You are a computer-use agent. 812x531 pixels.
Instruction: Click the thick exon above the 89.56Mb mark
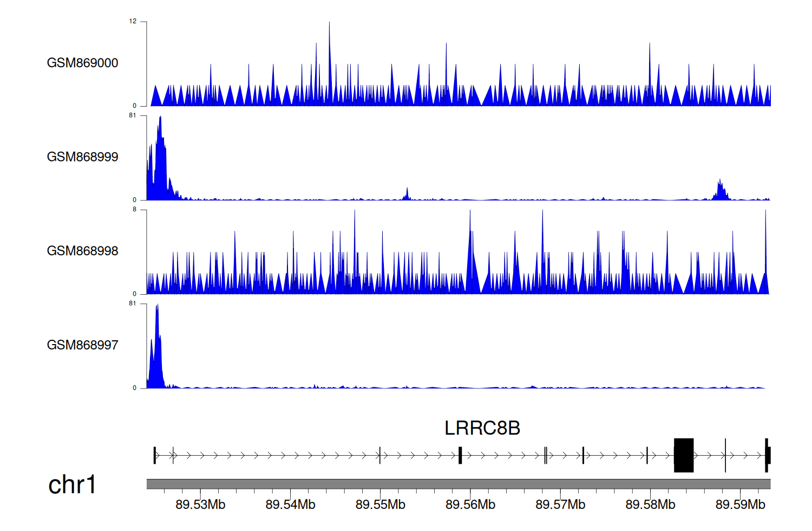click(x=460, y=455)
